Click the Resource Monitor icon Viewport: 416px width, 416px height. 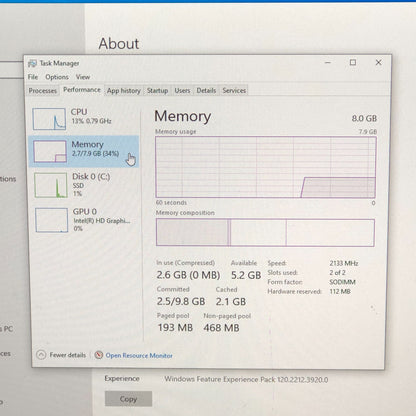pyautogui.click(x=99, y=355)
